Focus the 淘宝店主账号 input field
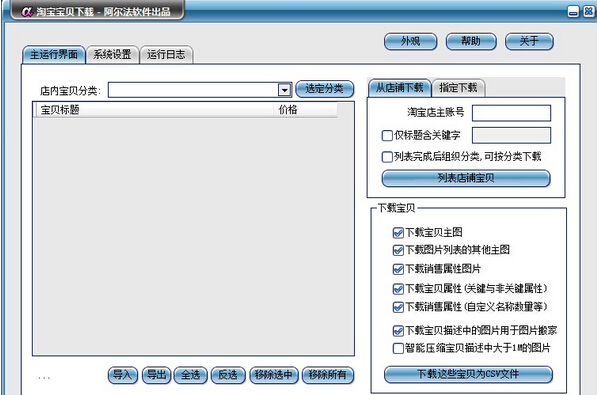This screenshot has width=597, height=395. click(x=511, y=113)
